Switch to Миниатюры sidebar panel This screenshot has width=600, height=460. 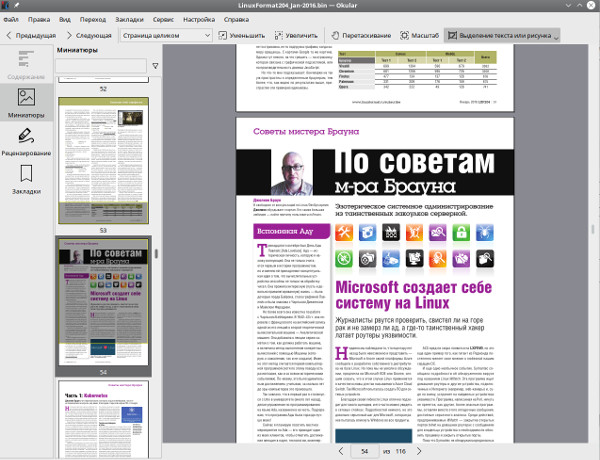[26, 103]
